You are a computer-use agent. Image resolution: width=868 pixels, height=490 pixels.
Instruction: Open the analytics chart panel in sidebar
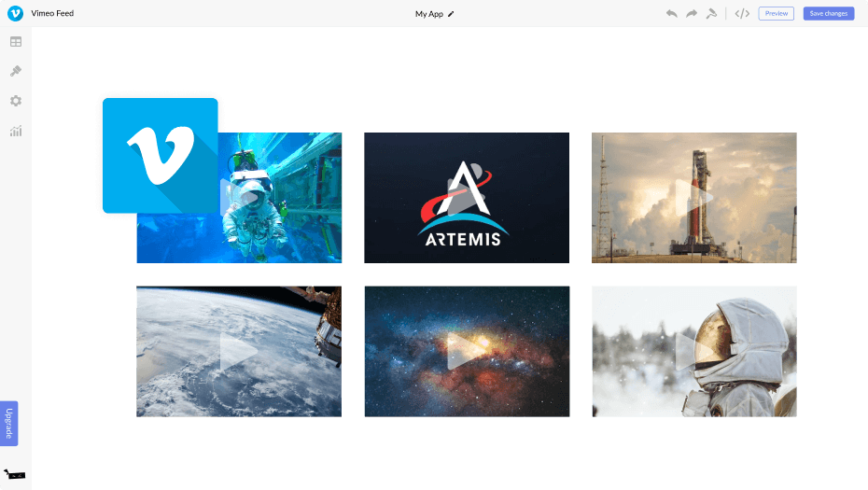tap(16, 132)
